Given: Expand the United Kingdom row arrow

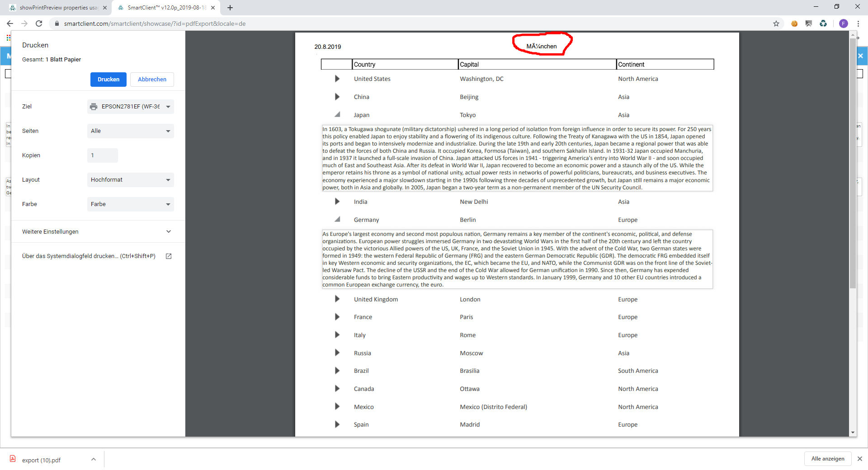Looking at the screenshot, I should (337, 299).
